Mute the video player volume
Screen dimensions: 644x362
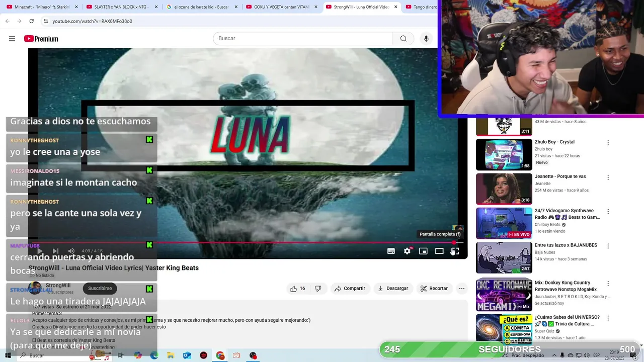point(71,251)
